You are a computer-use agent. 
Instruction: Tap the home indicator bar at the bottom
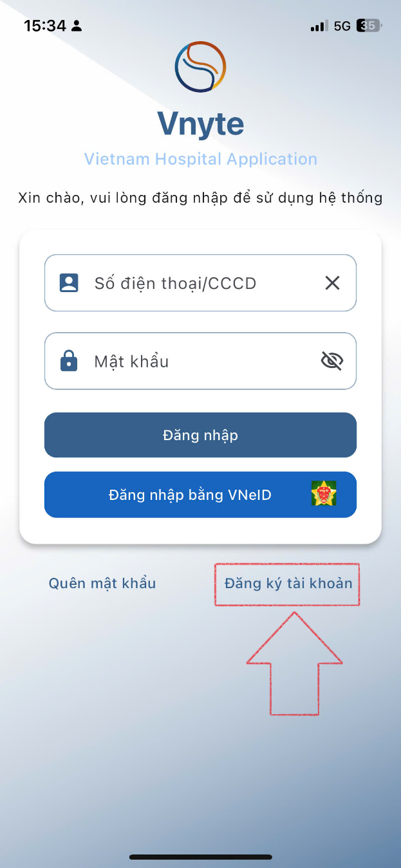pyautogui.click(x=201, y=857)
